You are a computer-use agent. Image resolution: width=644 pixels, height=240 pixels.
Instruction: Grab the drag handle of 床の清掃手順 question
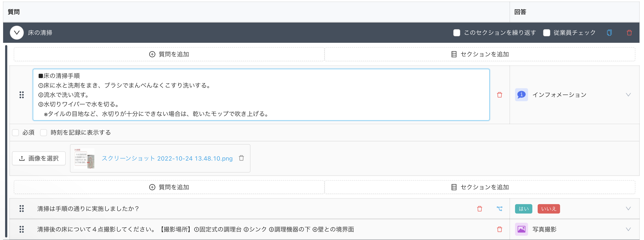22,95
